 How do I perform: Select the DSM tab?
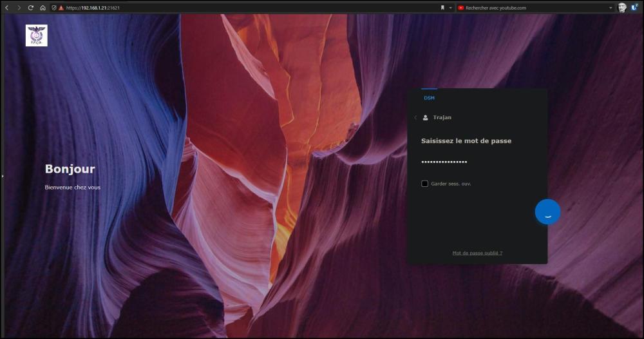(x=429, y=98)
